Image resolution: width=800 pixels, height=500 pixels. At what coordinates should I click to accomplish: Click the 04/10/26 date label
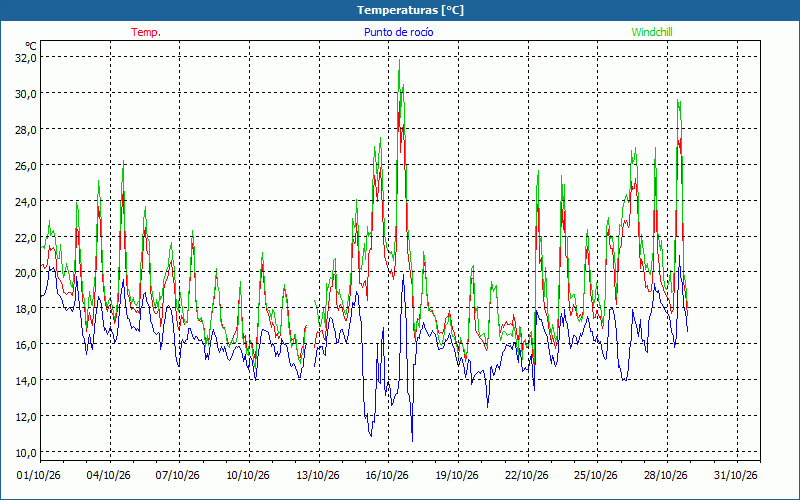[x=109, y=475]
